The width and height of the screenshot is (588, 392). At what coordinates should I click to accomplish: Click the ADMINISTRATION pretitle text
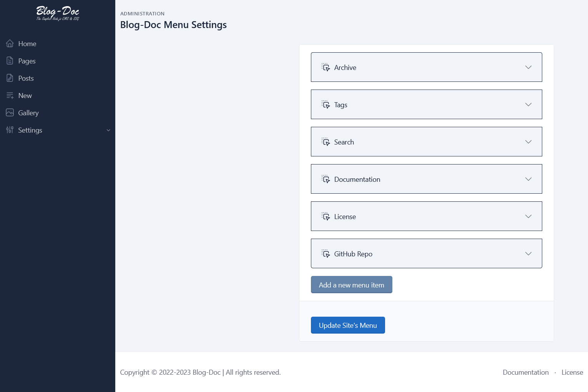pos(142,13)
